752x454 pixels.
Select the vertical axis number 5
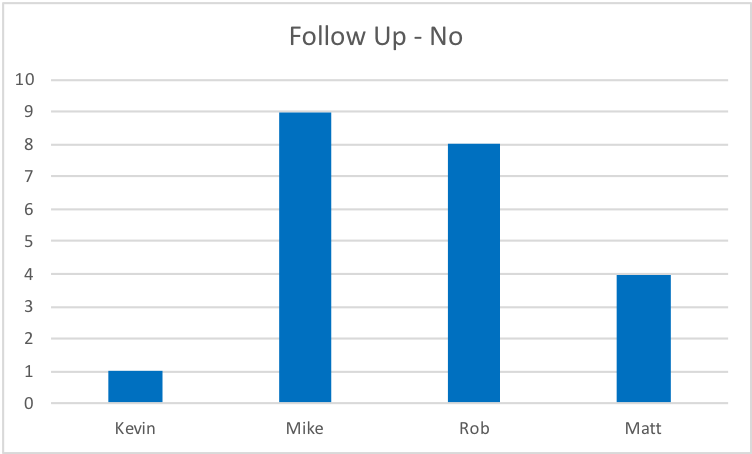click(x=31, y=242)
